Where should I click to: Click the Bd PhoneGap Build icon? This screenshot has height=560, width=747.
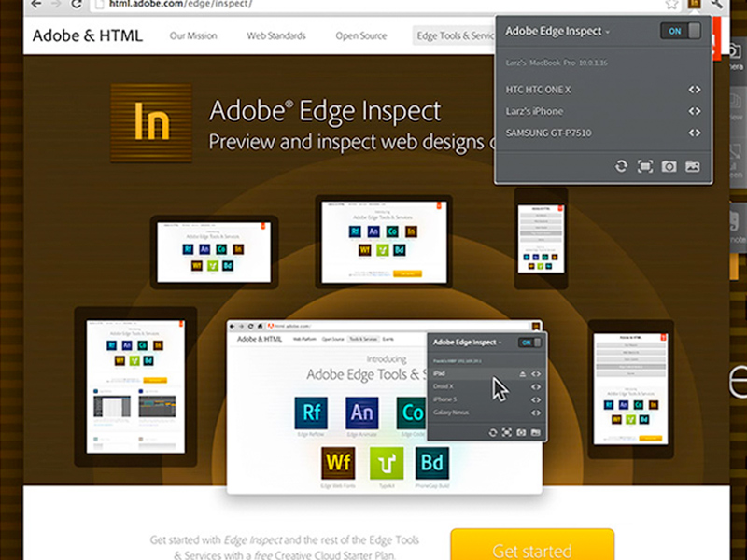[x=432, y=463]
